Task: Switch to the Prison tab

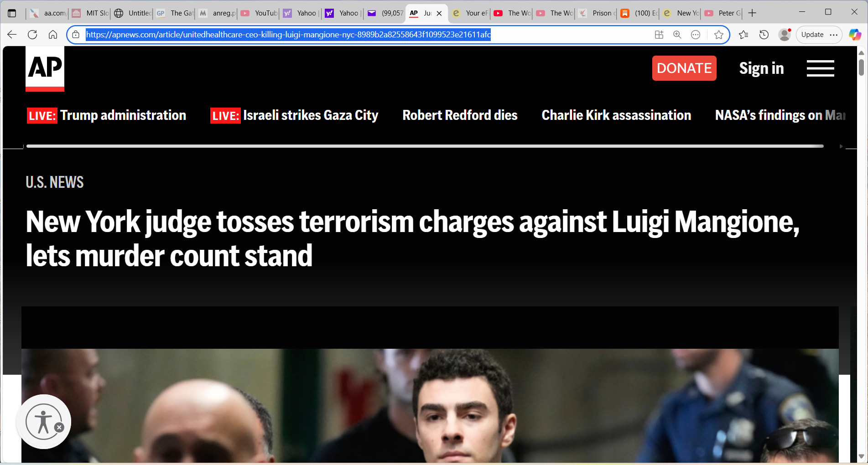Action: [x=597, y=13]
